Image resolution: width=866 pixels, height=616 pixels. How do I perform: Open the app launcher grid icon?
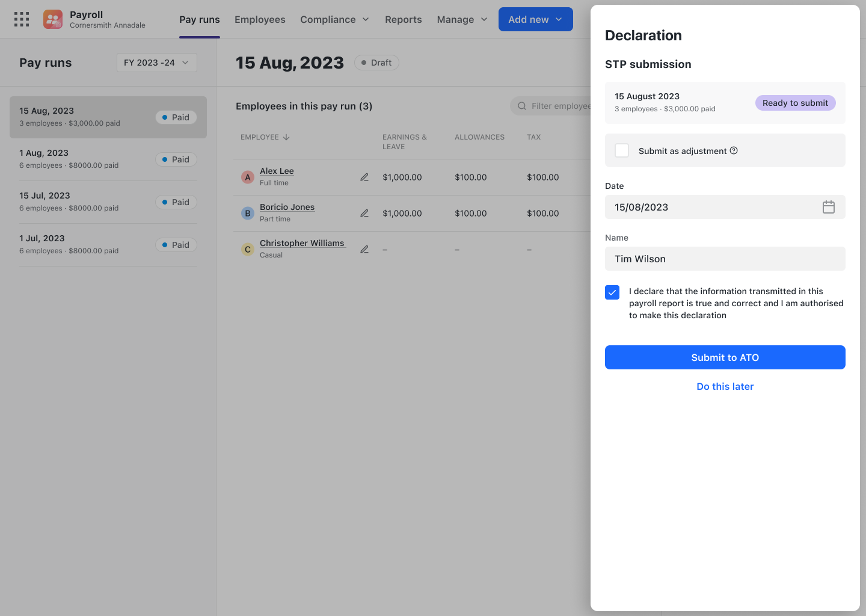tap(22, 19)
